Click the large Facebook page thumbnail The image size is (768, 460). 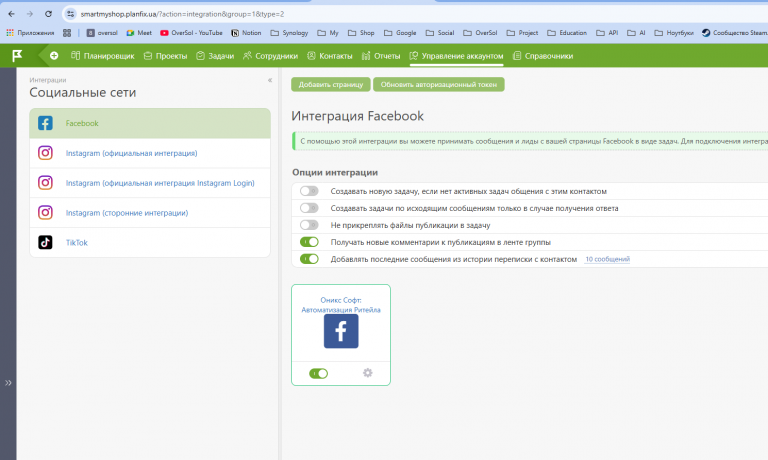pyautogui.click(x=341, y=332)
